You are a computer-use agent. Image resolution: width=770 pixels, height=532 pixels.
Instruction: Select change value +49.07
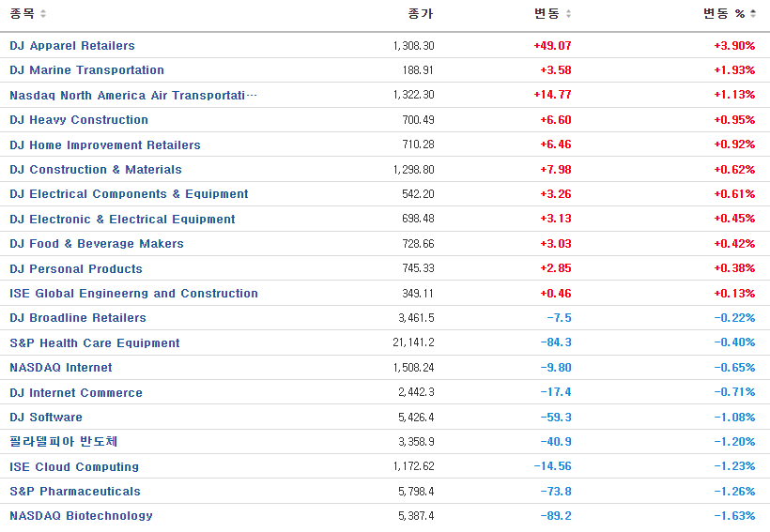coord(552,46)
